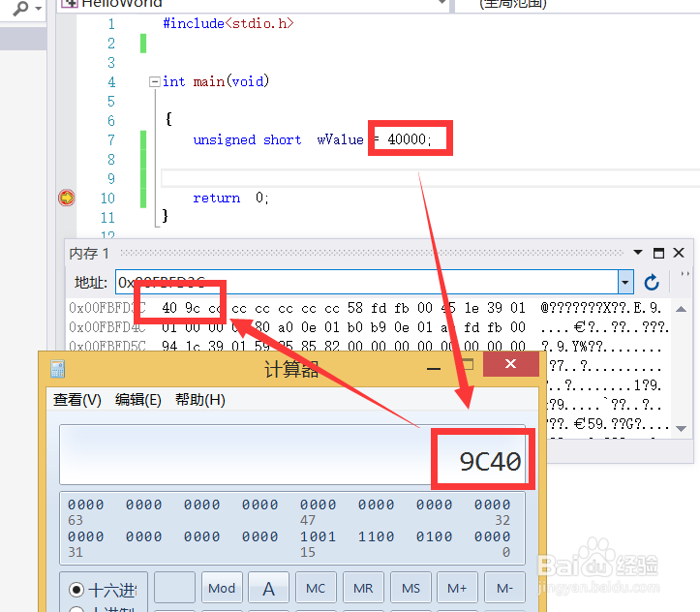Open the calculator 编辑(E) menu

coord(137,400)
